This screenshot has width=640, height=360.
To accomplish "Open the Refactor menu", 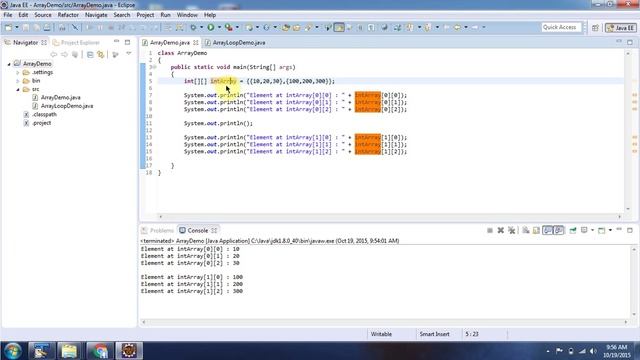I will 68,15.
